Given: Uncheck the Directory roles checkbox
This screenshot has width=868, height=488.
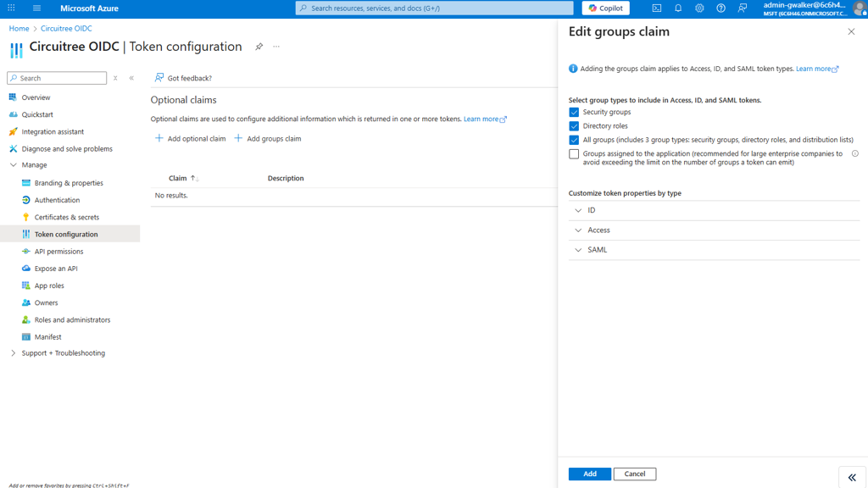Looking at the screenshot, I should click(x=574, y=126).
